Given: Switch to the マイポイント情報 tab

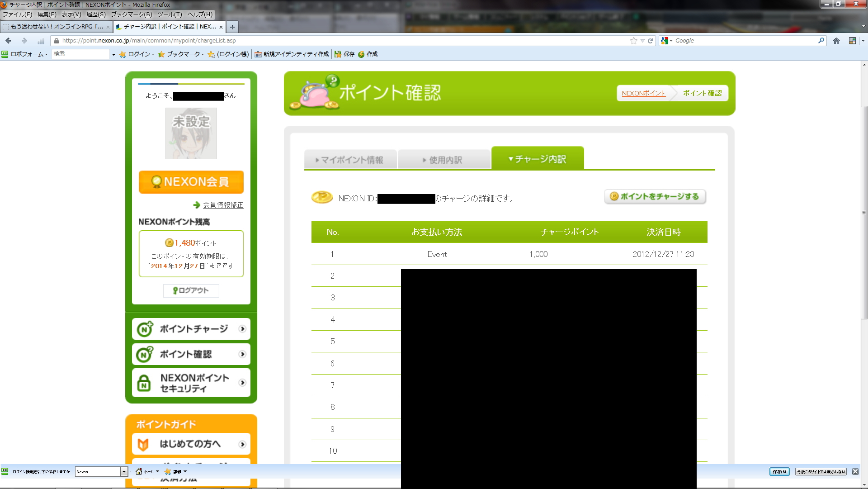Looking at the screenshot, I should pyautogui.click(x=350, y=160).
